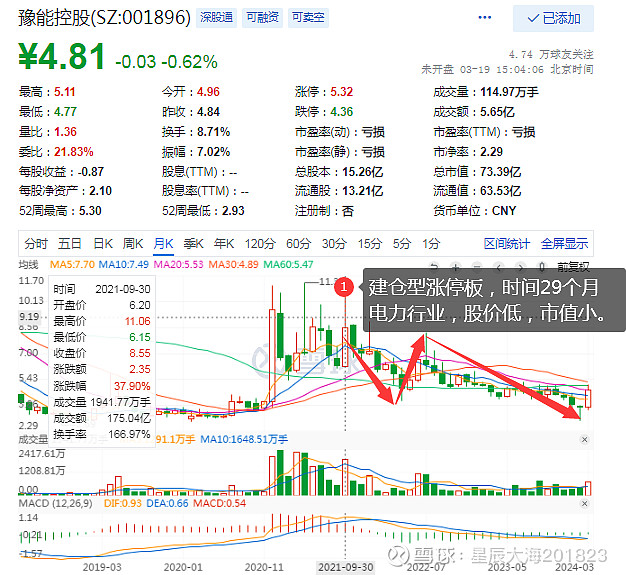
Task: Click the 2020-11 date on time axis
Action: click(264, 567)
